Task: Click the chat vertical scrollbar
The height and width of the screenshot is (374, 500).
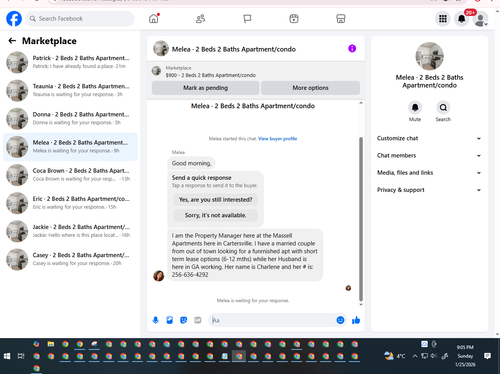Action: 361,219
